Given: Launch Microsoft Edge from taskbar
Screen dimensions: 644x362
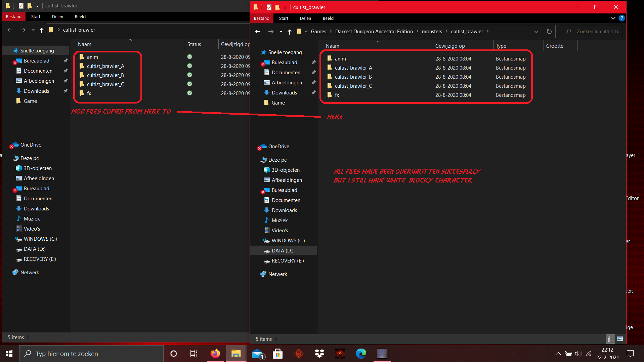Looking at the screenshot, I should click(x=361, y=354).
